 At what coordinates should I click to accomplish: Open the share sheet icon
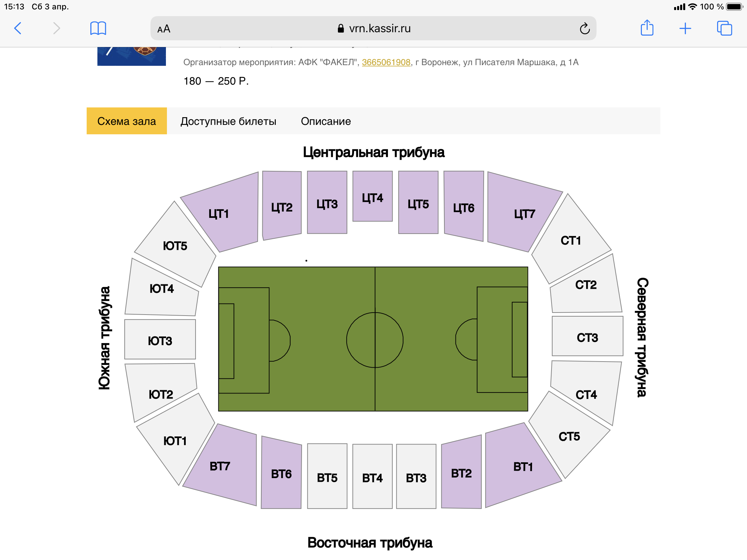(x=647, y=28)
